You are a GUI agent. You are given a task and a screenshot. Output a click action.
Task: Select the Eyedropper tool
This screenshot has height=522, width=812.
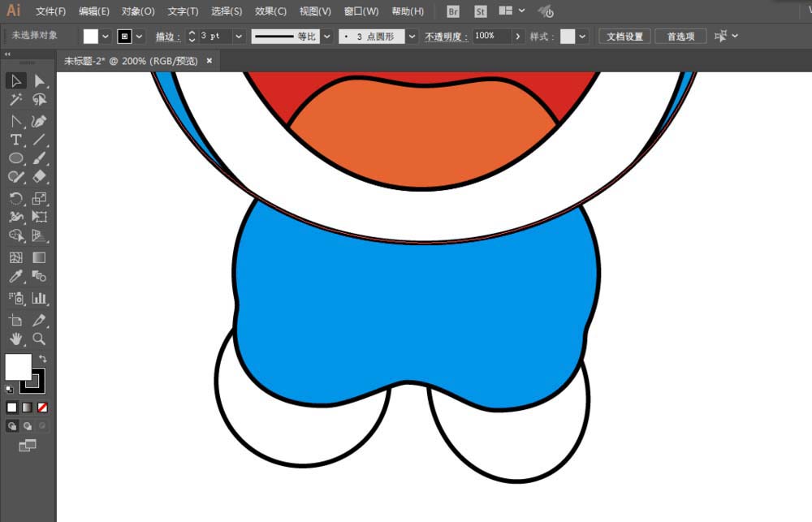pos(16,276)
